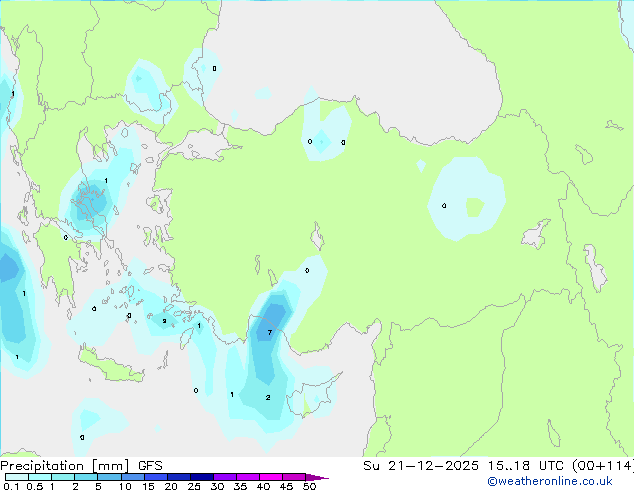Click the '45' legend scale label
634x490 pixels.
286,486
